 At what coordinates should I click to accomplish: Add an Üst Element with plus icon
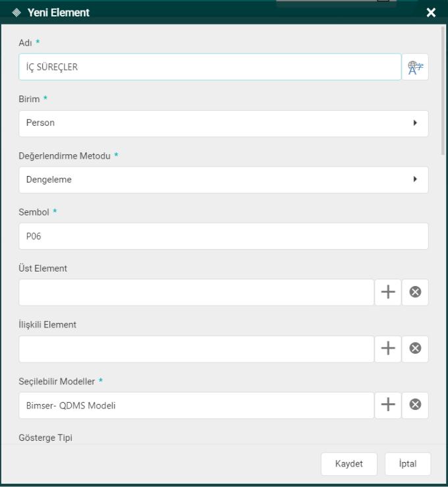387,292
